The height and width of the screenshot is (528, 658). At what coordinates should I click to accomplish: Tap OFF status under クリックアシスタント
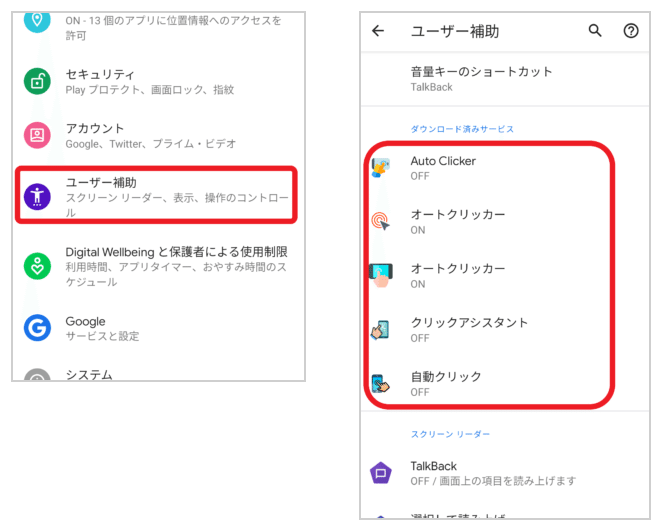(420, 338)
